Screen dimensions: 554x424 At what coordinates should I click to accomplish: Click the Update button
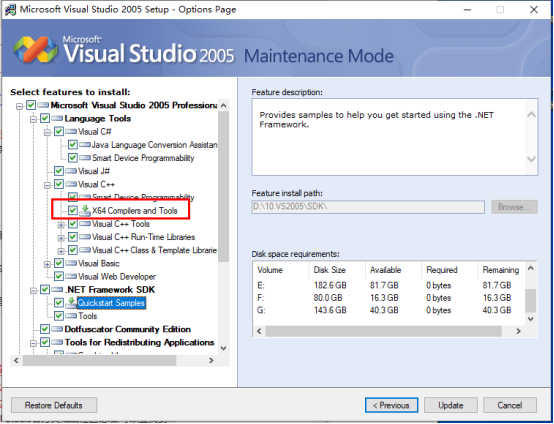(450, 405)
